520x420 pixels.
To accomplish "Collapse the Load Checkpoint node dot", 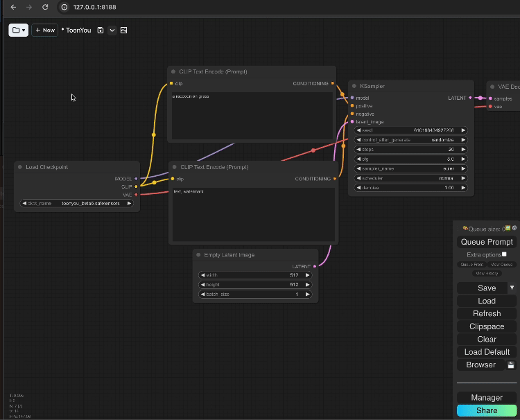I will (19, 167).
